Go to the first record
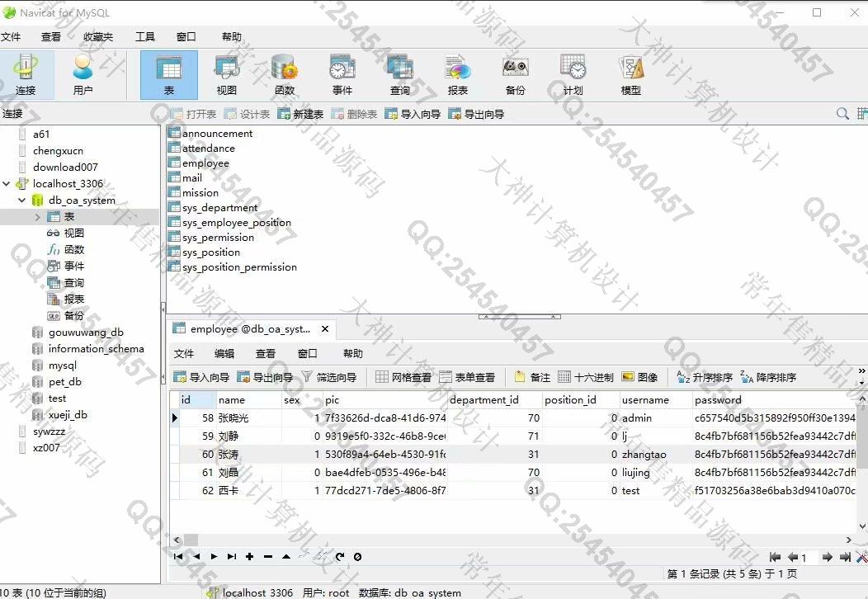 pyautogui.click(x=178, y=556)
